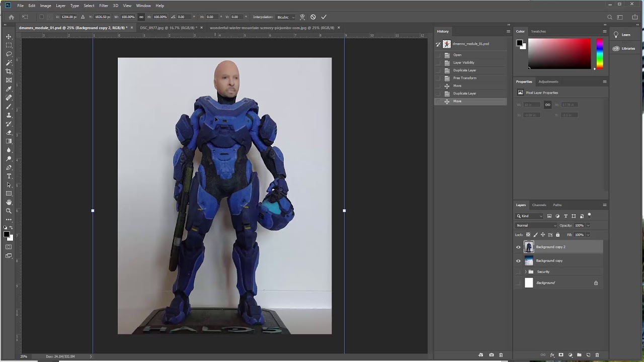
Task: Open the Color panel menu
Action: [605, 31]
